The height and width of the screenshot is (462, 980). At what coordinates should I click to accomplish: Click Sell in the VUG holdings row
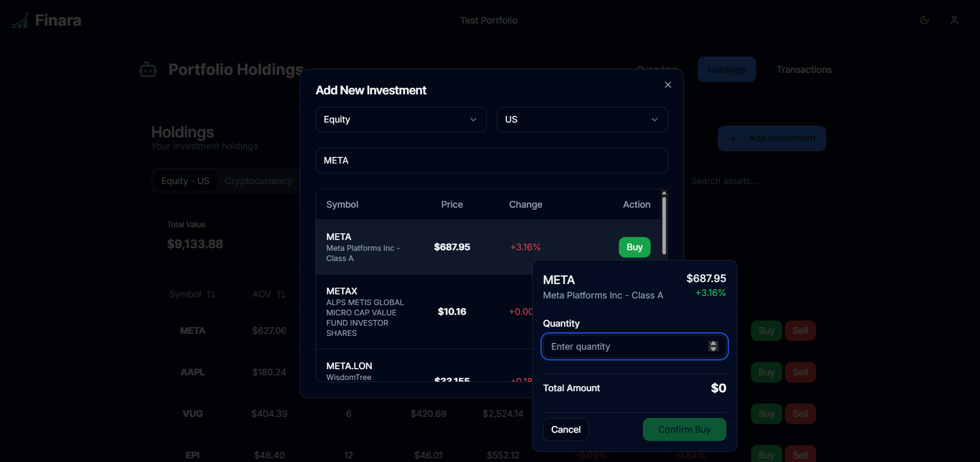pos(800,414)
